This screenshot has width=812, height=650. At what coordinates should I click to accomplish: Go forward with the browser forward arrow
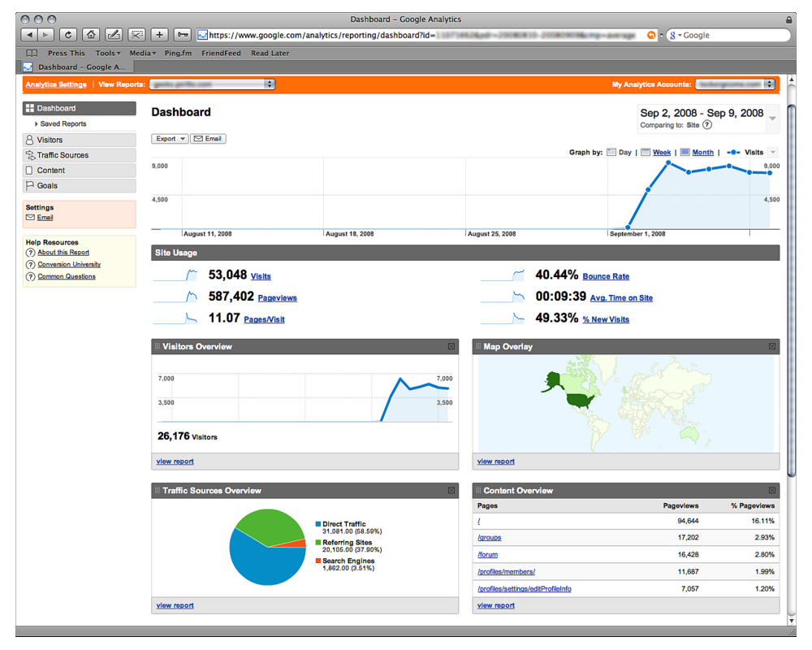point(45,35)
